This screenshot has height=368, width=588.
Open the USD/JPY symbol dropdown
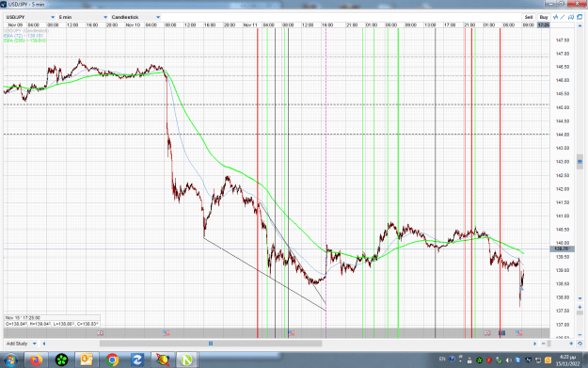(30, 17)
